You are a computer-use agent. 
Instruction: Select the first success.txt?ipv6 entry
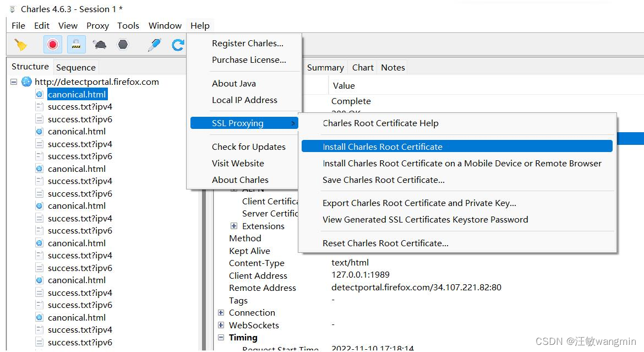80,119
